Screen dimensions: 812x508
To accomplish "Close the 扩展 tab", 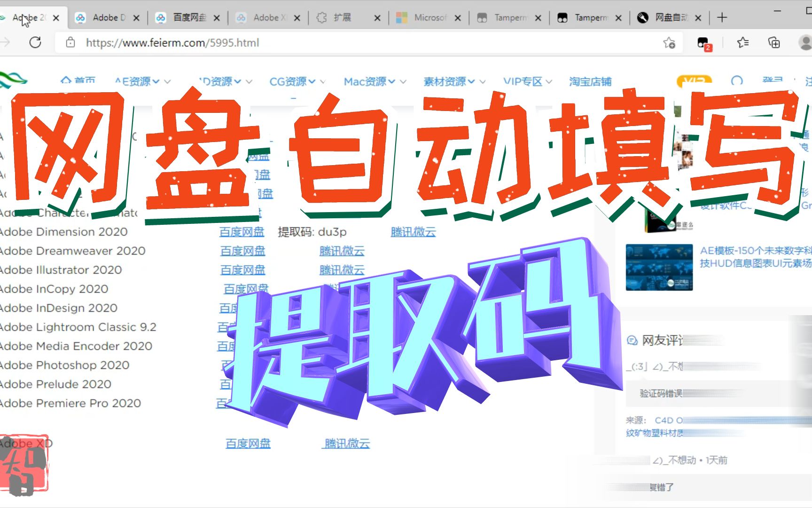I will 377,18.
